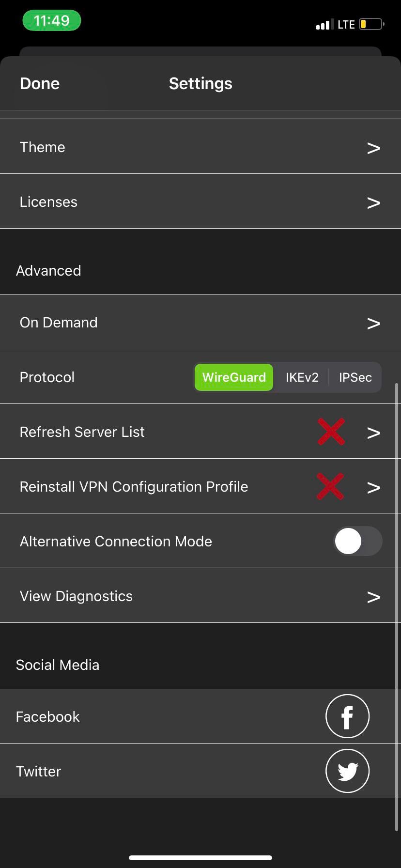Tap Done to close Settings
Image resolution: width=401 pixels, height=868 pixels.
tap(40, 83)
